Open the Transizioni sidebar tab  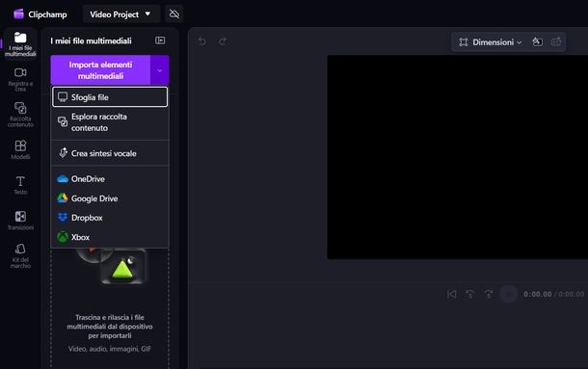click(x=20, y=220)
